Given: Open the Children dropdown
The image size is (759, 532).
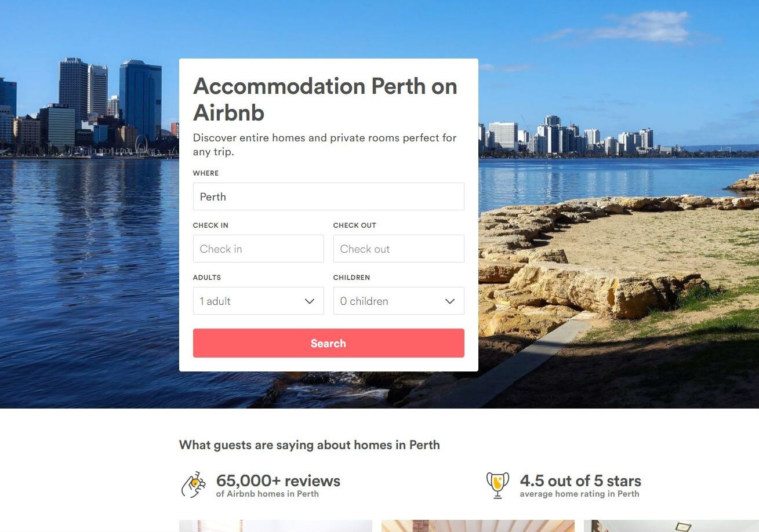Looking at the screenshot, I should pyautogui.click(x=398, y=301).
